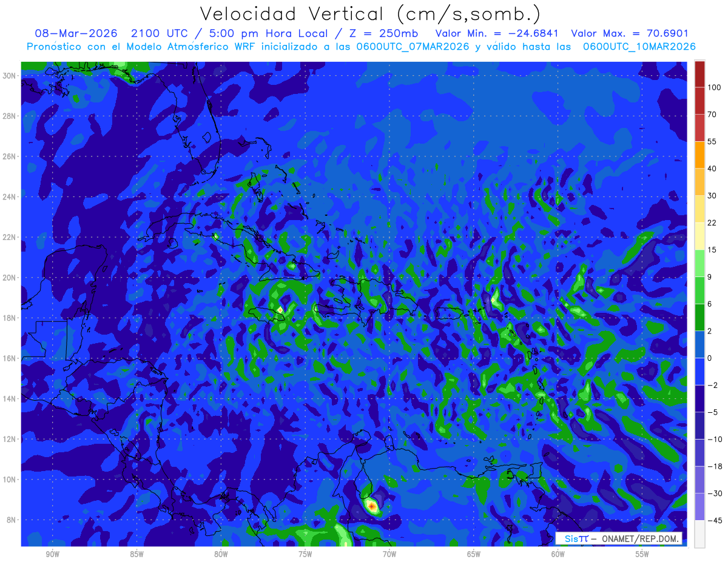Image resolution: width=728 pixels, height=562 pixels.
Task: Click the '80W' longitude label
Action: tap(221, 555)
